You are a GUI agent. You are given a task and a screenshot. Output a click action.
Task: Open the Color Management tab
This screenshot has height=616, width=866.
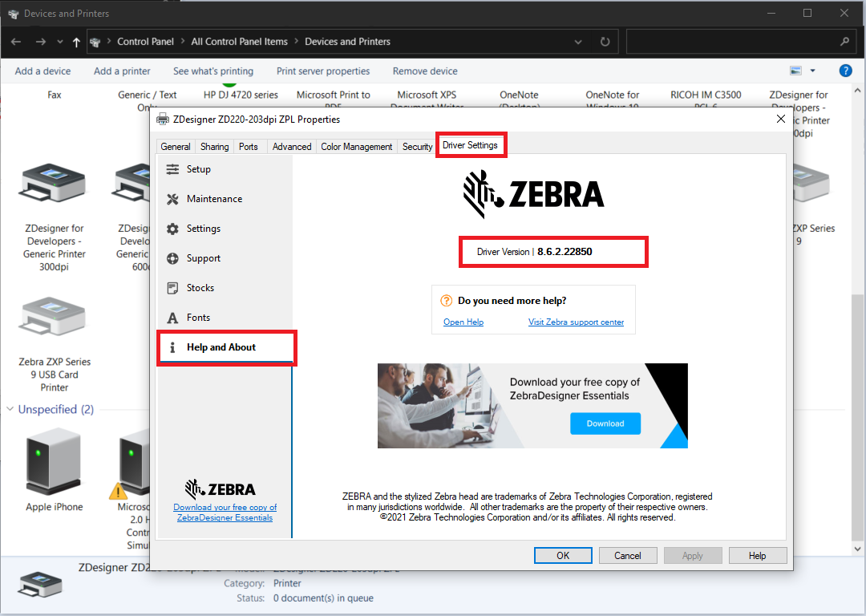356,146
